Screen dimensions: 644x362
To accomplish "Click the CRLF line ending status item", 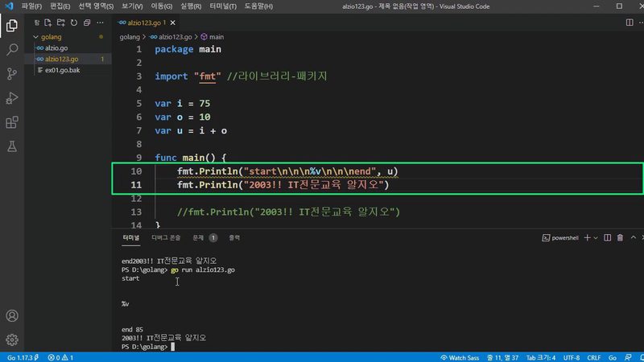I will pos(594,357).
